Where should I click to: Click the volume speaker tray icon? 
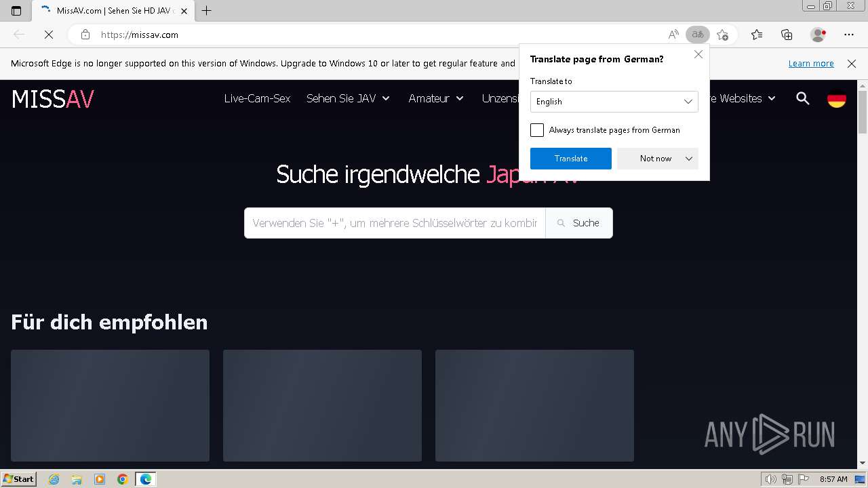coord(771,479)
